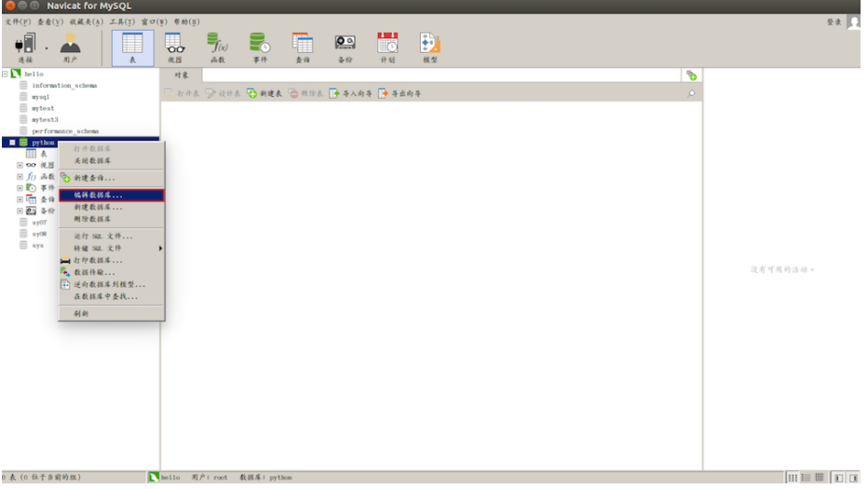Image resolution: width=868 pixels, height=489 pixels.
Task: Click the hello connection icon in tree
Action: click(x=16, y=74)
